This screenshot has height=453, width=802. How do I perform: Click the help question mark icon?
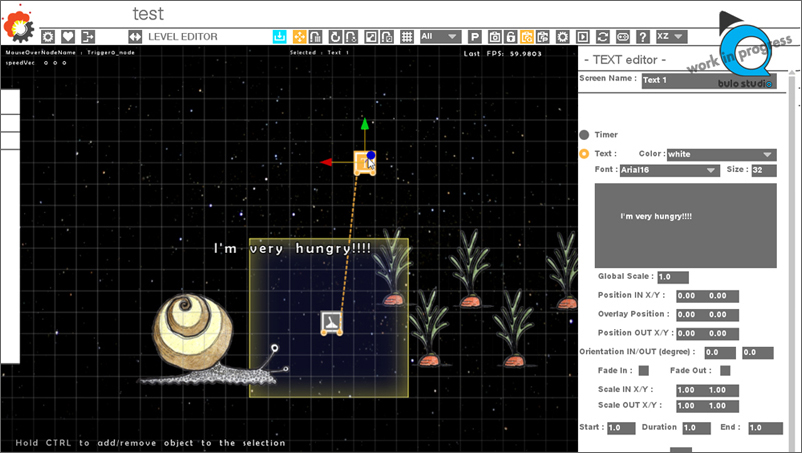[642, 36]
